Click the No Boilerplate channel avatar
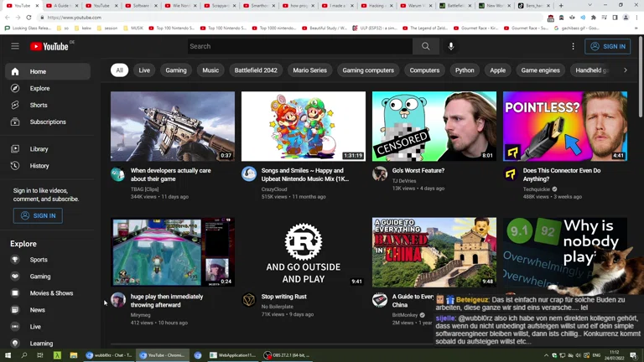Screen dimensions: 644x362 [x=249, y=300]
